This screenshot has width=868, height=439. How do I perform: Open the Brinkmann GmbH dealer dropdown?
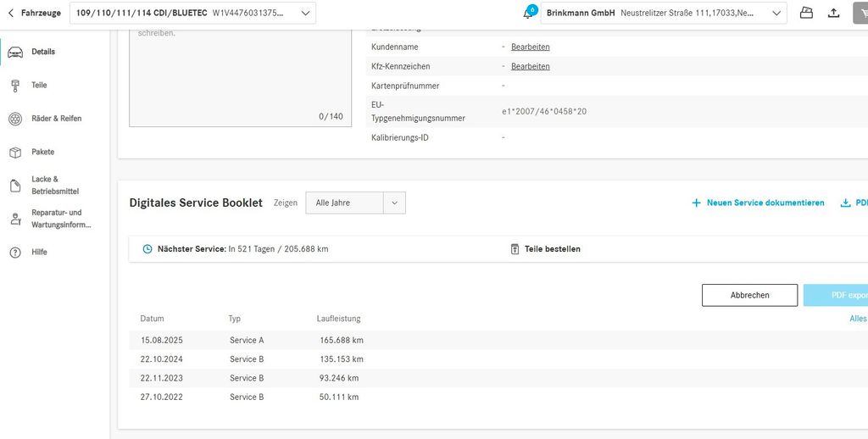(776, 13)
